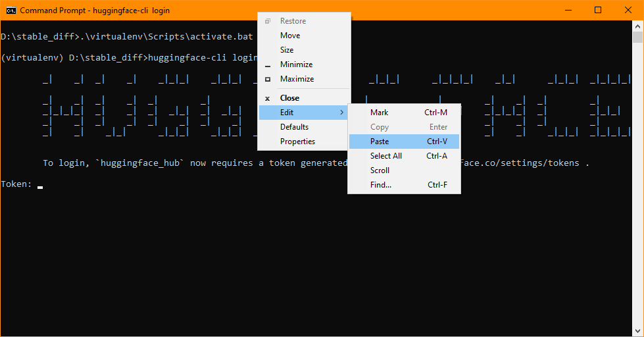Click the settings/tokens URL text
This screenshot has height=337, width=644.
[519, 163]
